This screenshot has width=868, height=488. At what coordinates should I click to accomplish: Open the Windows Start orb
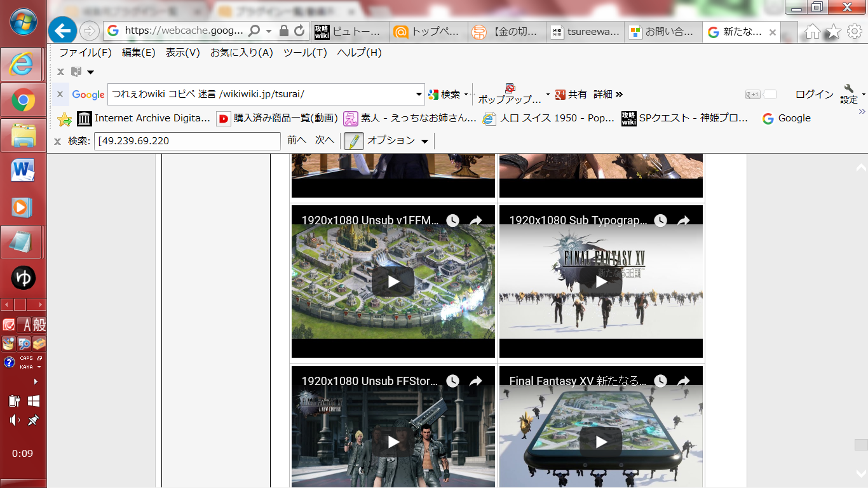24,21
